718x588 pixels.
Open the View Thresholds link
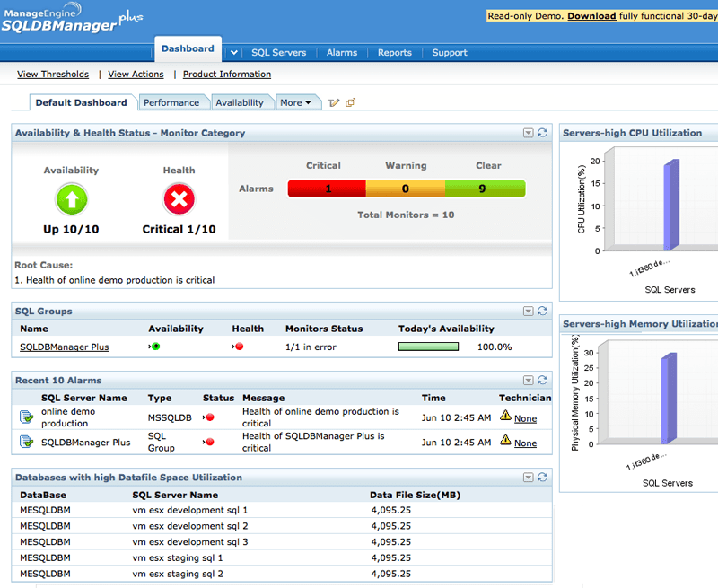click(52, 74)
